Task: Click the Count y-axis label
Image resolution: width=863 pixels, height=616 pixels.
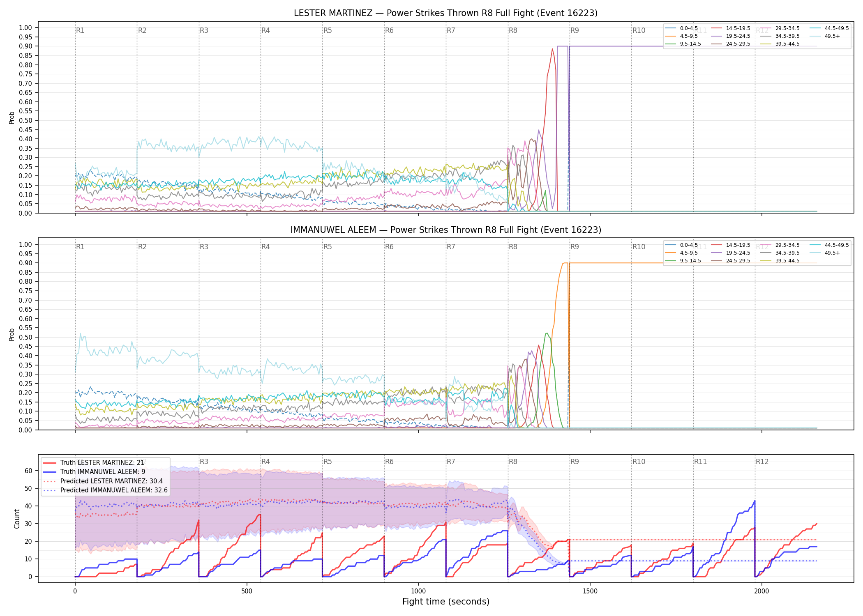Action: [17, 519]
